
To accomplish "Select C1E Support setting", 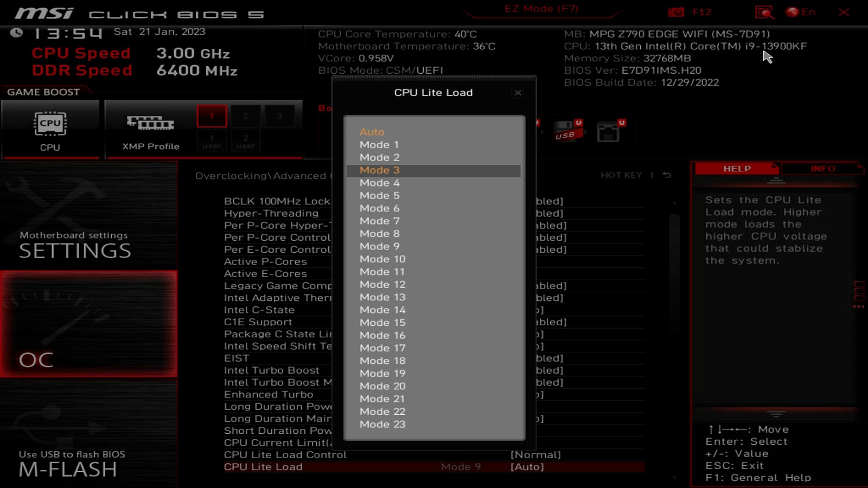I will [258, 322].
